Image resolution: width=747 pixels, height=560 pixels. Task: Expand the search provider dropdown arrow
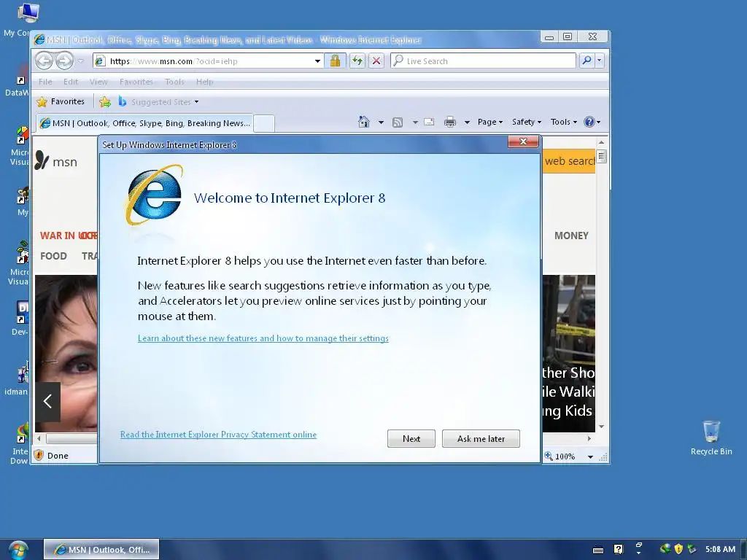[600, 61]
